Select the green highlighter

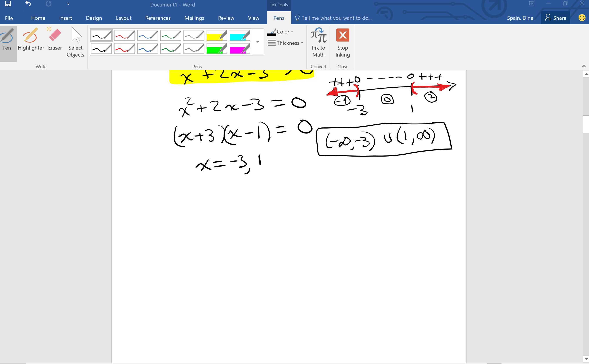(216, 48)
